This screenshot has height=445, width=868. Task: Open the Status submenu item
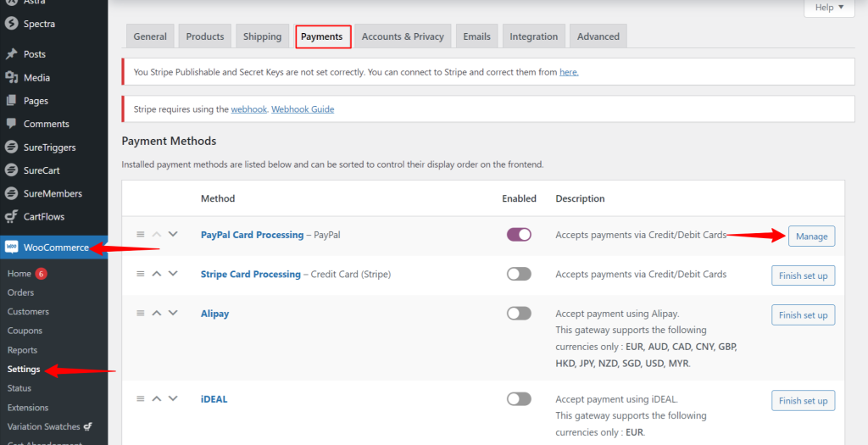19,388
